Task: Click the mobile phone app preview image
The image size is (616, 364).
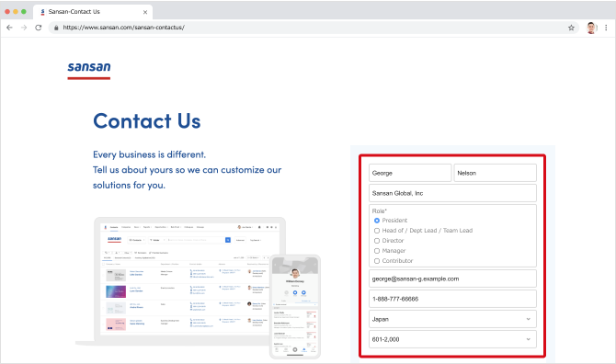Action: coord(295,307)
